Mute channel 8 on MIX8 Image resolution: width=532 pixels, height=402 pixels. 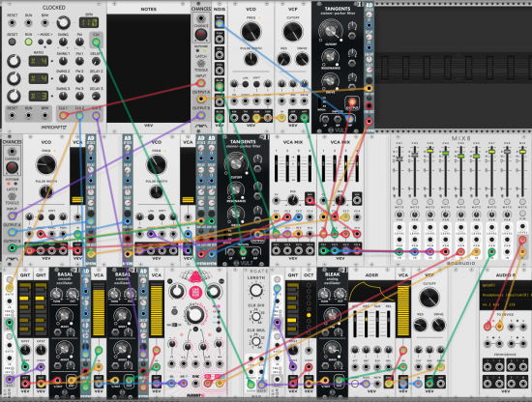click(507, 202)
